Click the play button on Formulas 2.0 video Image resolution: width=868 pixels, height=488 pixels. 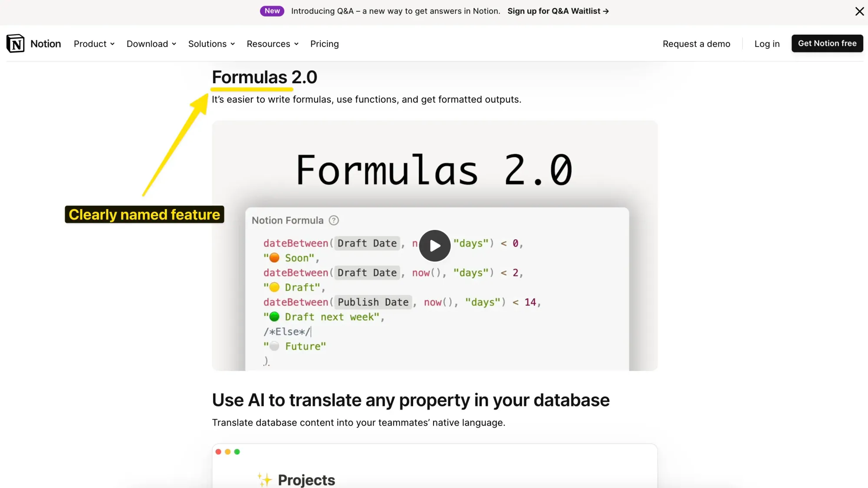(x=434, y=246)
